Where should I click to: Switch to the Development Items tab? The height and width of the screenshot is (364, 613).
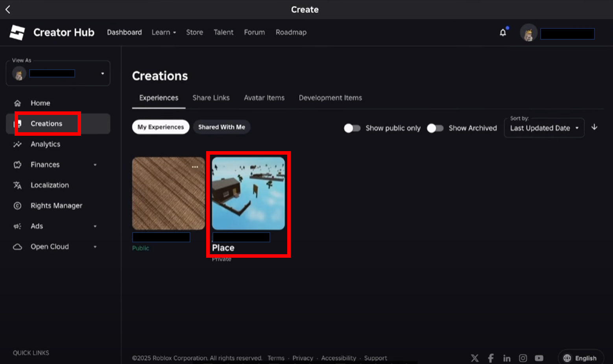coord(331,98)
